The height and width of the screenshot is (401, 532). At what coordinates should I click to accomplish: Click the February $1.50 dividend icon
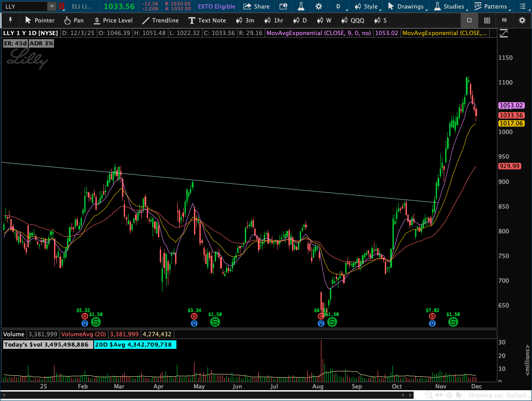pos(96,322)
